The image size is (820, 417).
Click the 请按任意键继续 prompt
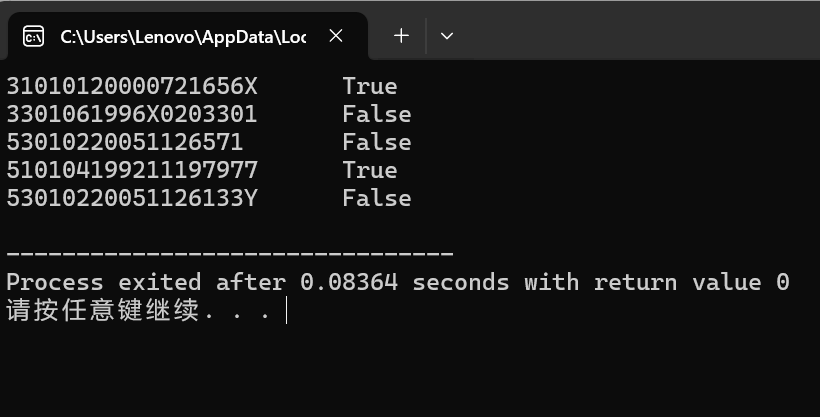(x=103, y=310)
